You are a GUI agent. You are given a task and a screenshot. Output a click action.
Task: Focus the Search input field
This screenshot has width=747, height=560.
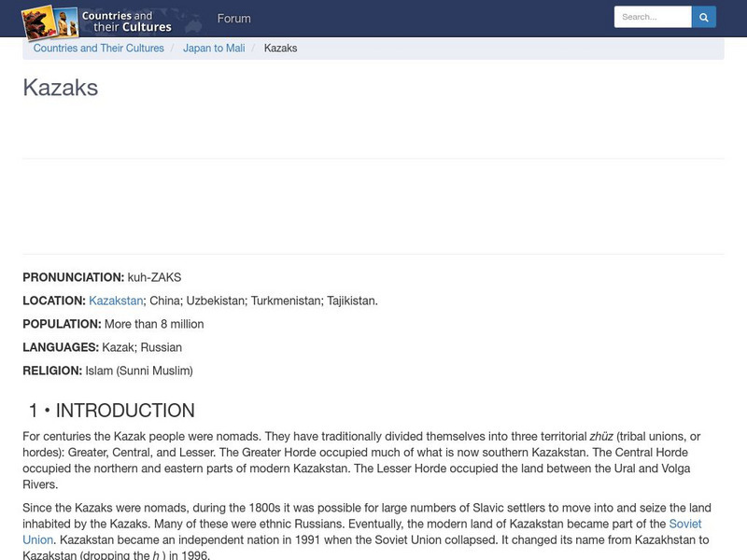coord(653,17)
